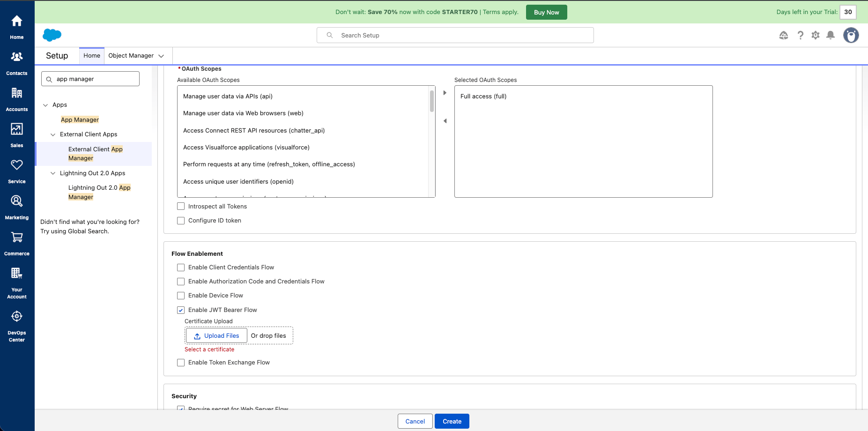Image resolution: width=868 pixels, height=431 pixels.
Task: Open the user profile avatar
Action: tap(851, 35)
